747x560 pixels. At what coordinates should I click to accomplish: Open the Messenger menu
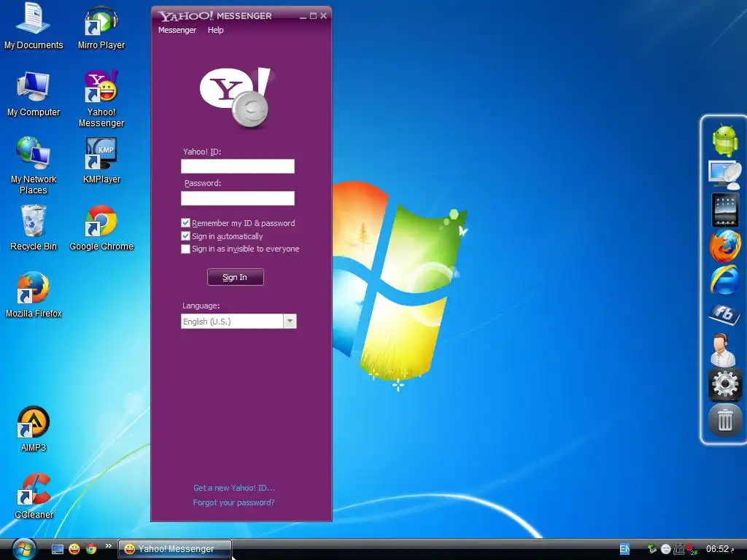point(177,30)
